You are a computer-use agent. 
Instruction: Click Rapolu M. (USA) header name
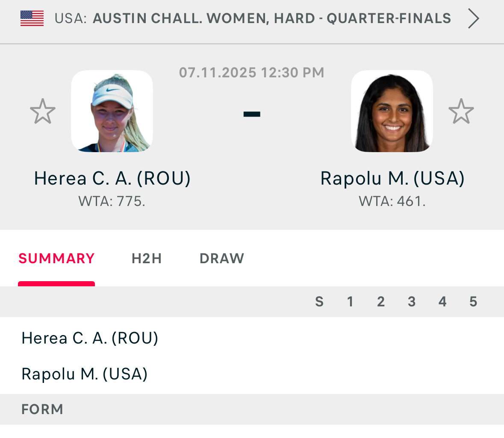point(392,178)
